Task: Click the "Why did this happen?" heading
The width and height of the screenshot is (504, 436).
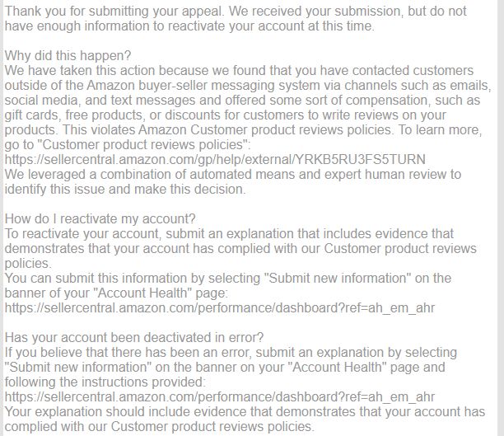Action: 68,56
